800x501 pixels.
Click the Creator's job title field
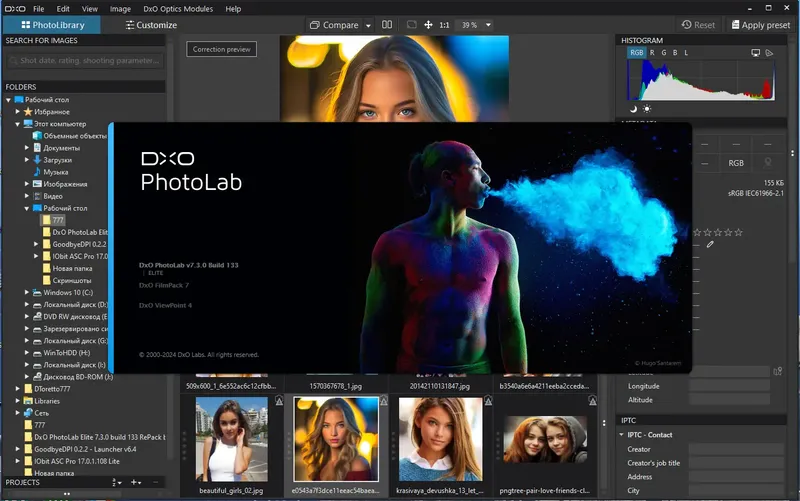pos(736,463)
